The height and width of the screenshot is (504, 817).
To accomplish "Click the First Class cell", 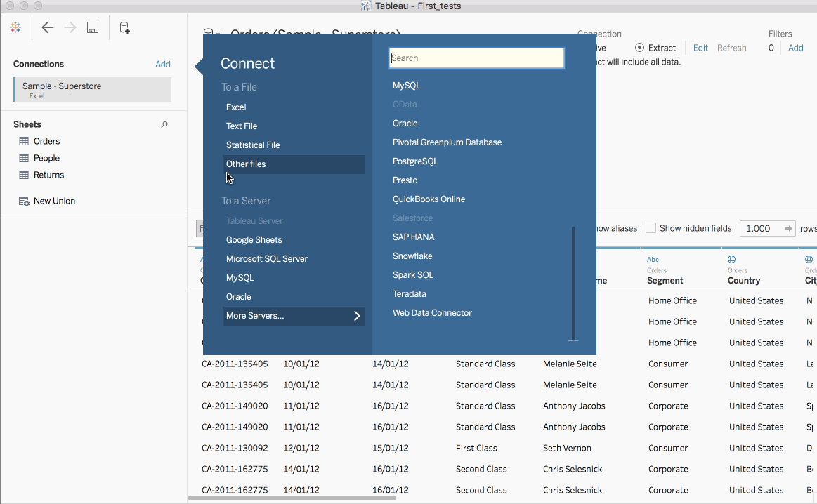I will [x=476, y=449].
